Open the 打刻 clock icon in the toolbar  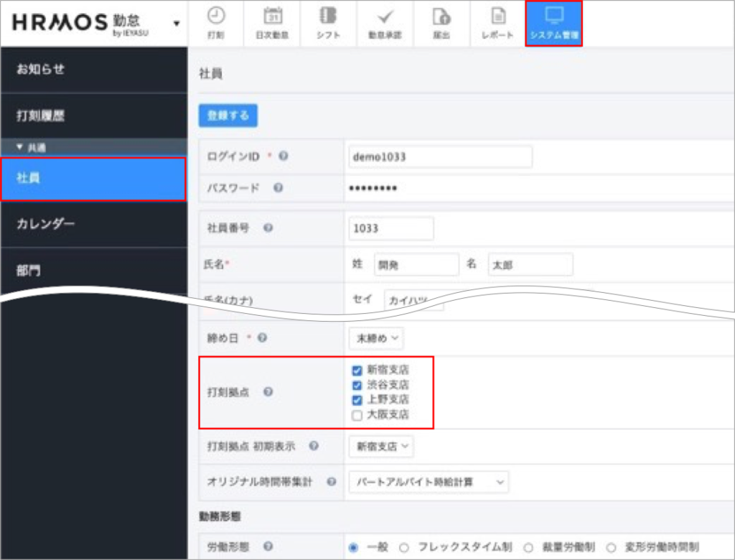(x=216, y=23)
